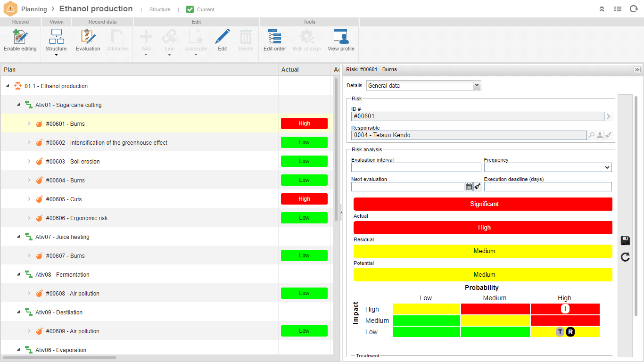Click the Planning breadcrumb link

[x=34, y=9]
